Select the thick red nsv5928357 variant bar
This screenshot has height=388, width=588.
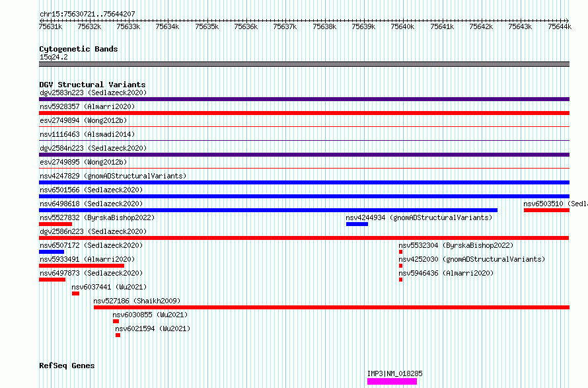pos(304,113)
